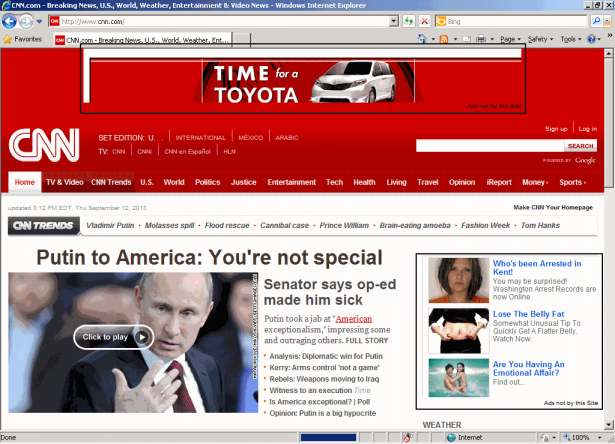Expand the RSS feeds dropdown arrow
615x444 pixels.
[x=455, y=39]
